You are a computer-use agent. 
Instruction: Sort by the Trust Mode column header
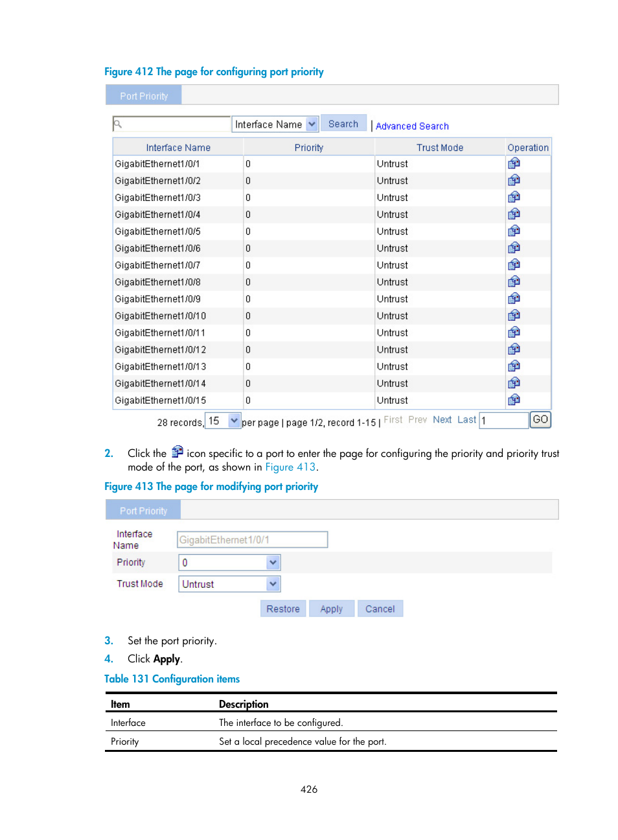(440, 148)
